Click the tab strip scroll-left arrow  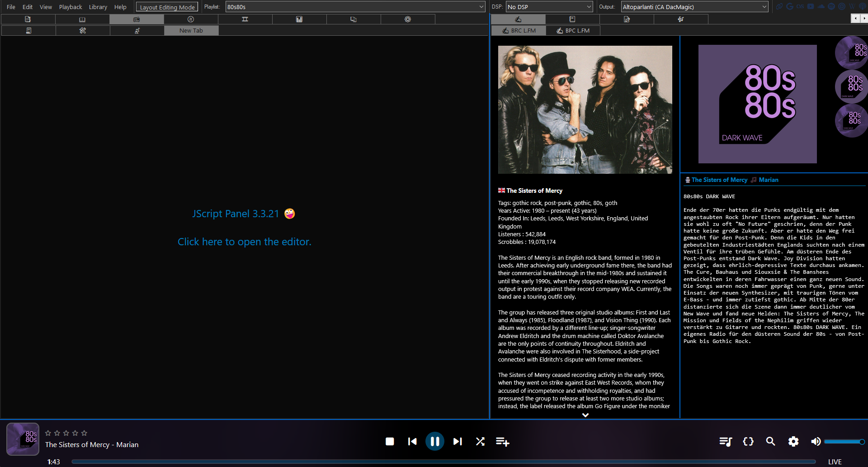click(x=855, y=18)
